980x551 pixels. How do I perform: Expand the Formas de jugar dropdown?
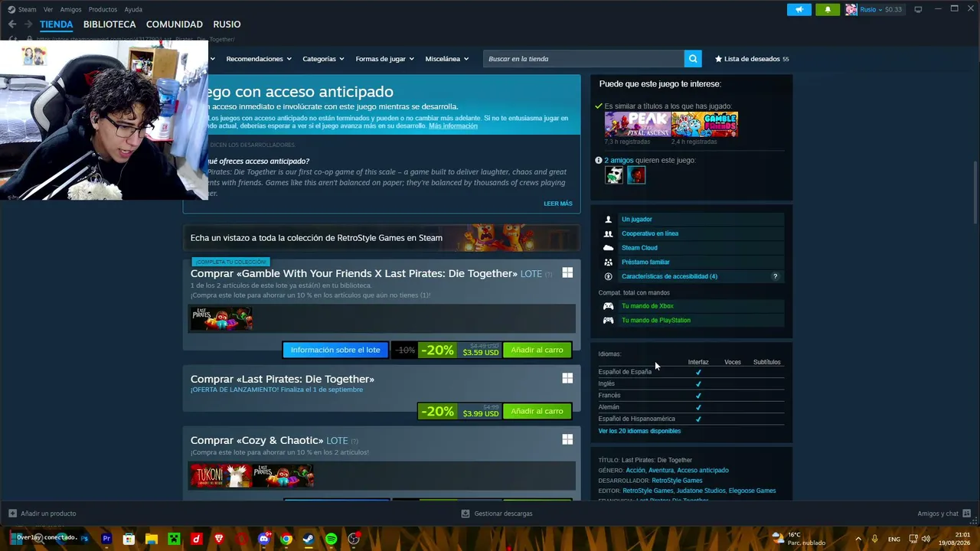click(384, 59)
